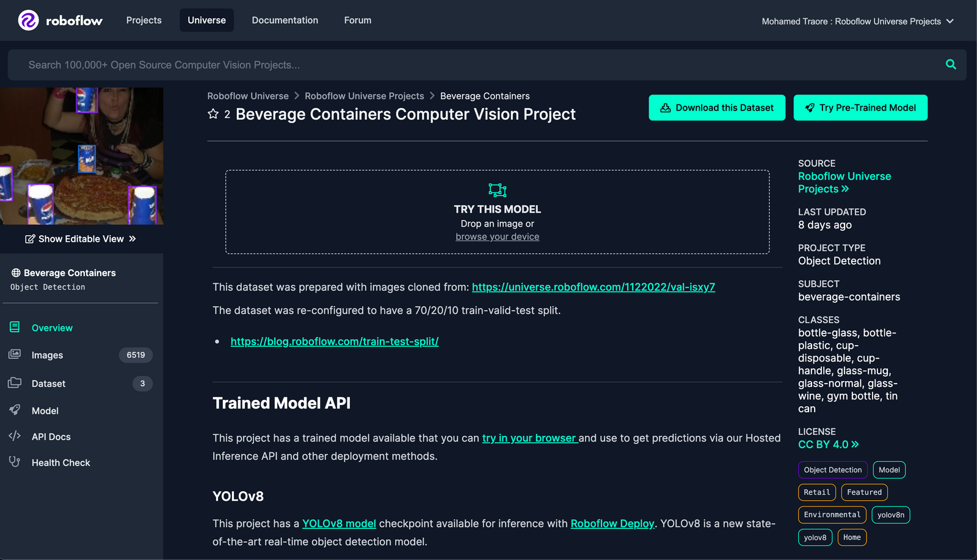Select the Model rocket icon in sidebar
977x560 pixels.
click(13, 410)
